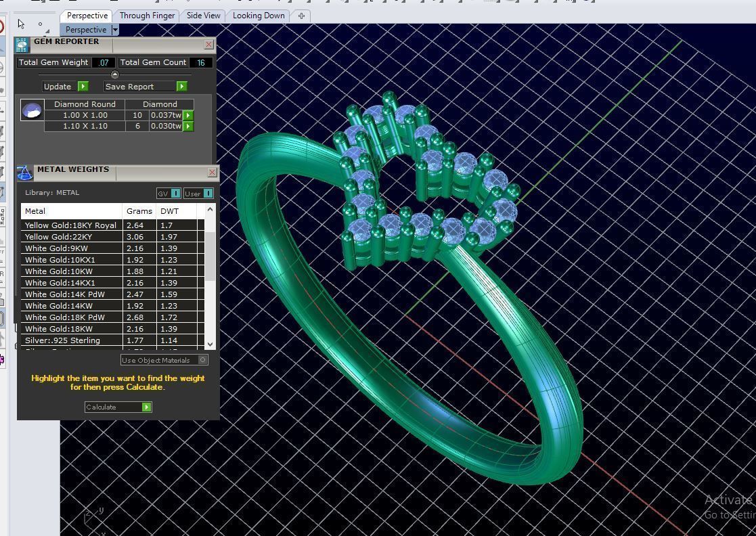Collapse Gem Reporter totals with round handle
This screenshot has height=536, width=756.
[x=115, y=74]
